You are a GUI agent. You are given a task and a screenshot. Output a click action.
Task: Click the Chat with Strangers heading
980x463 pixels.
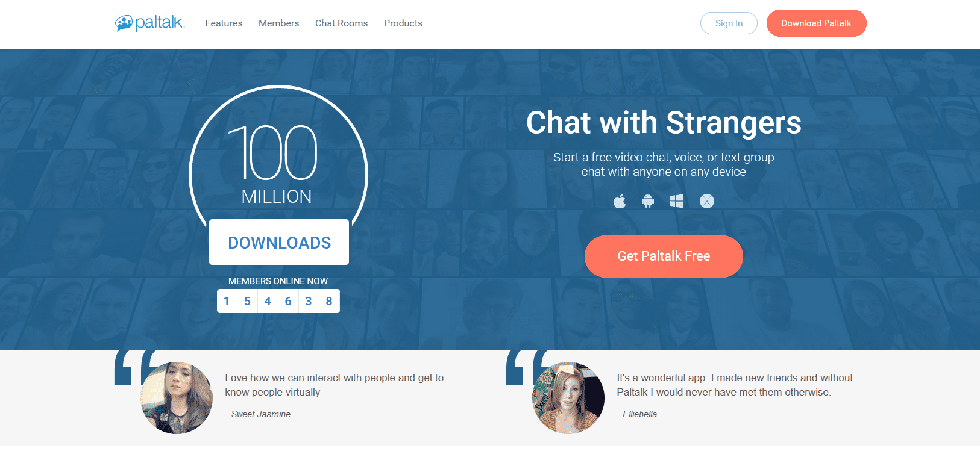(664, 123)
